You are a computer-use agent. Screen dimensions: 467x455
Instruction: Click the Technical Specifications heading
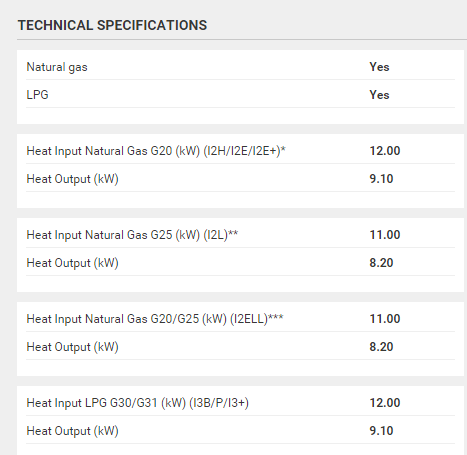(x=112, y=25)
